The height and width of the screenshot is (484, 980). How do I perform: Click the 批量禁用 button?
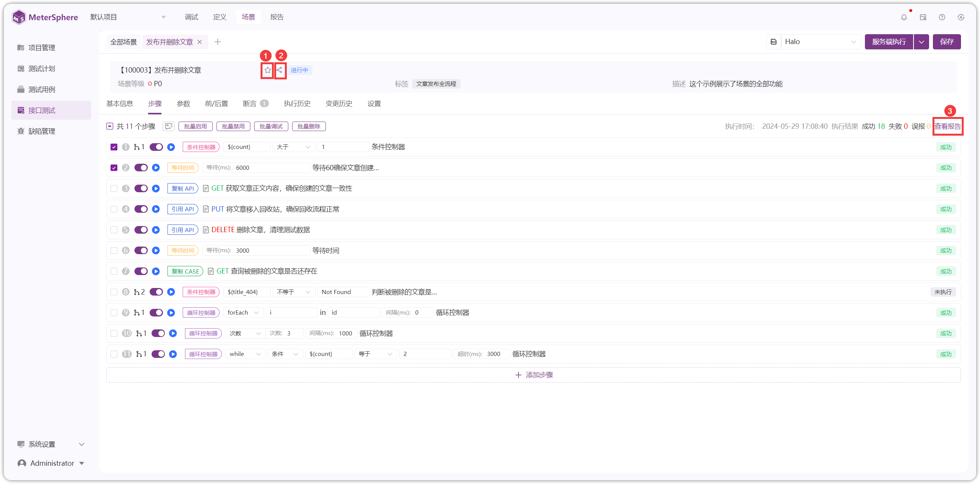tap(233, 127)
